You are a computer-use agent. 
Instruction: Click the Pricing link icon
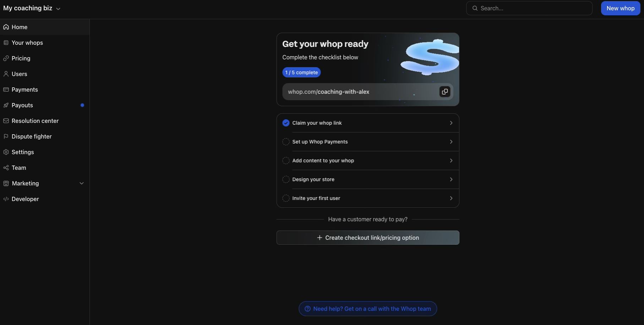click(6, 58)
